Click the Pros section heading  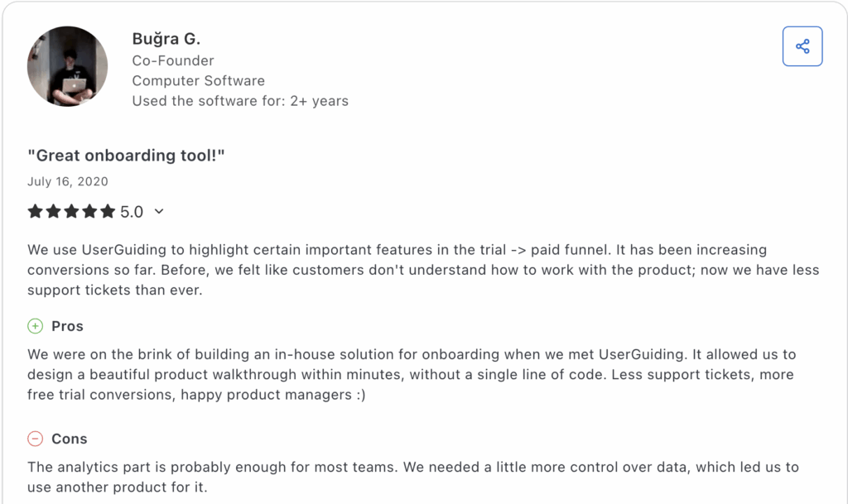tap(70, 326)
